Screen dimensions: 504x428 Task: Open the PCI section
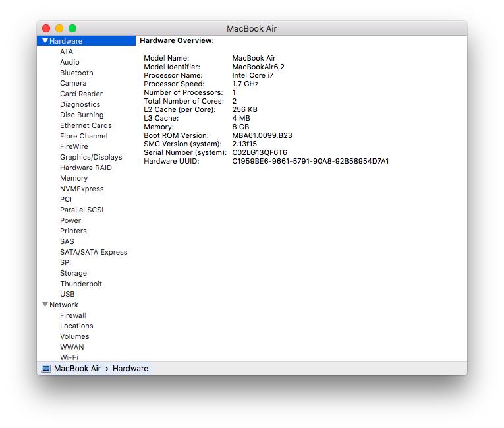point(66,199)
